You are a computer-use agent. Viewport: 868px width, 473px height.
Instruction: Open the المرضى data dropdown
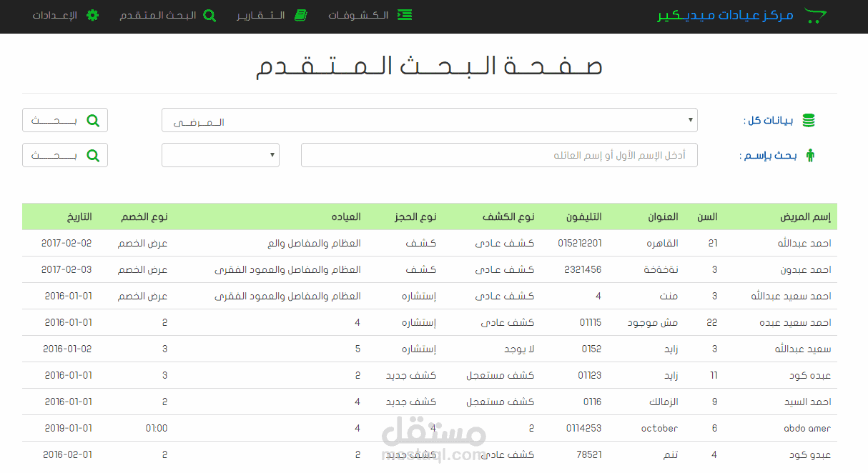point(430,120)
